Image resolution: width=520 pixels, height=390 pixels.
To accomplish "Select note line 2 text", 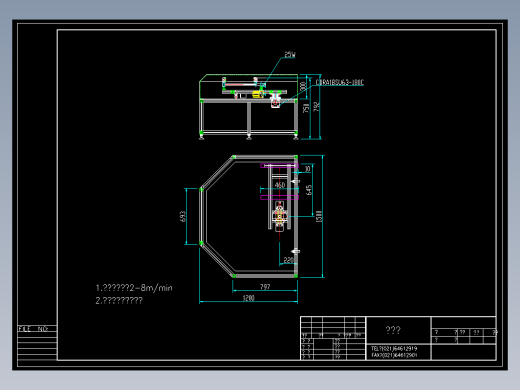I will pyautogui.click(x=119, y=300).
